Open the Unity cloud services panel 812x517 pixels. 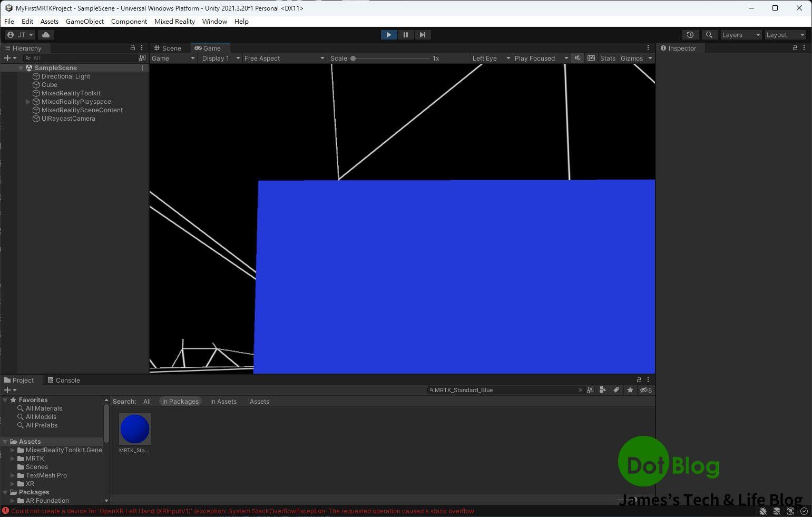pos(46,34)
